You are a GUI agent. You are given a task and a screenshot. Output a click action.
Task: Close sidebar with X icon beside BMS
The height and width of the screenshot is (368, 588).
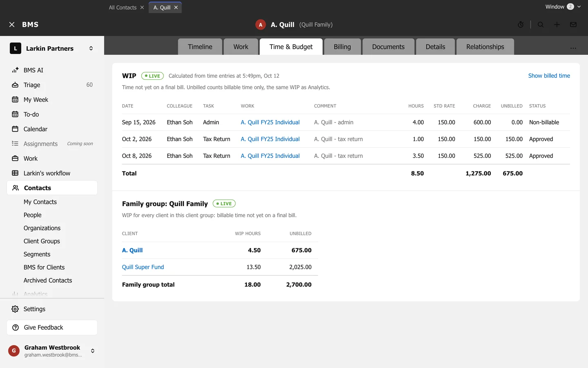point(12,25)
